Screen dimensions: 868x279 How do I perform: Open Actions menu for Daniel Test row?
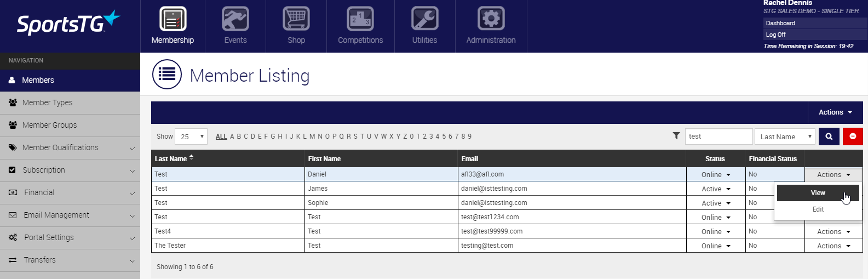coord(833,174)
